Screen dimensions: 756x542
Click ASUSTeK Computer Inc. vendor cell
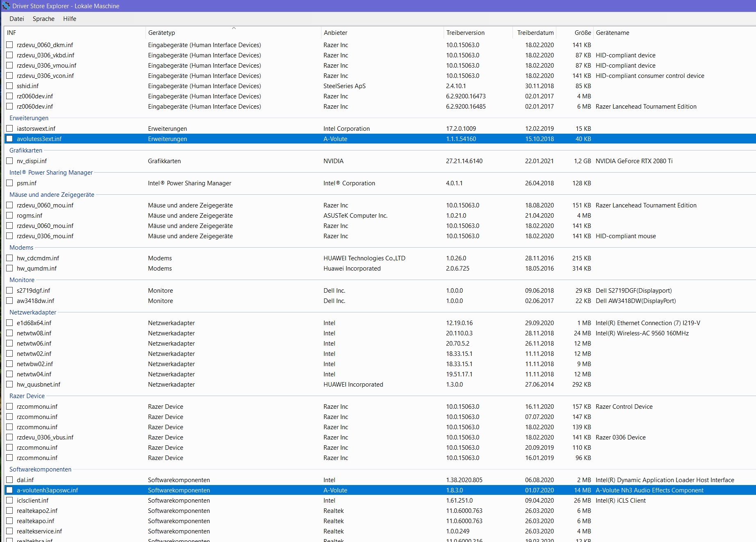[x=355, y=216]
